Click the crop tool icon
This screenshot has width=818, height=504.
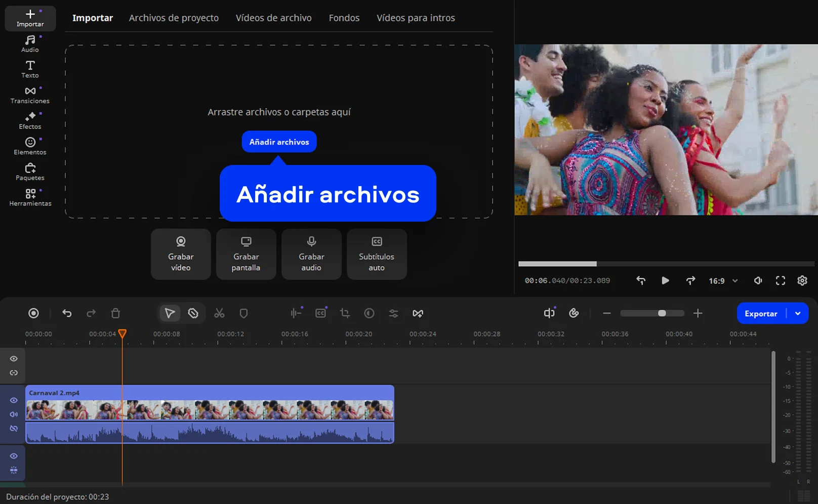(345, 313)
